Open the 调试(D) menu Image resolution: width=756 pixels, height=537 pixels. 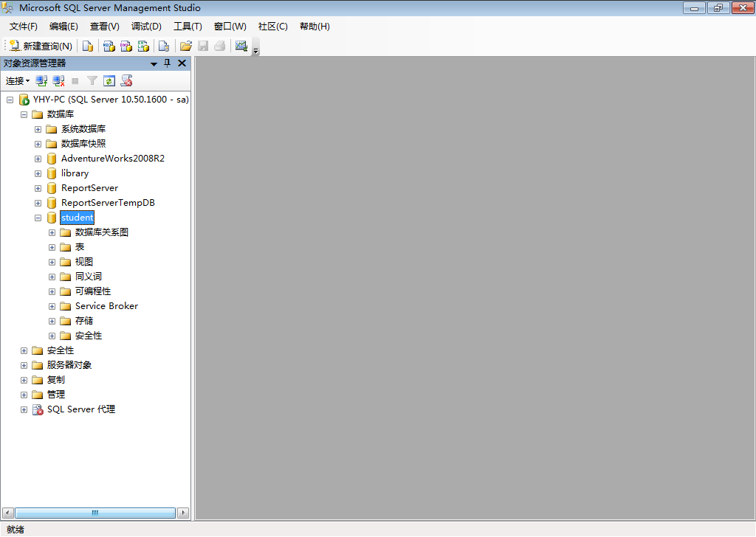tap(147, 27)
